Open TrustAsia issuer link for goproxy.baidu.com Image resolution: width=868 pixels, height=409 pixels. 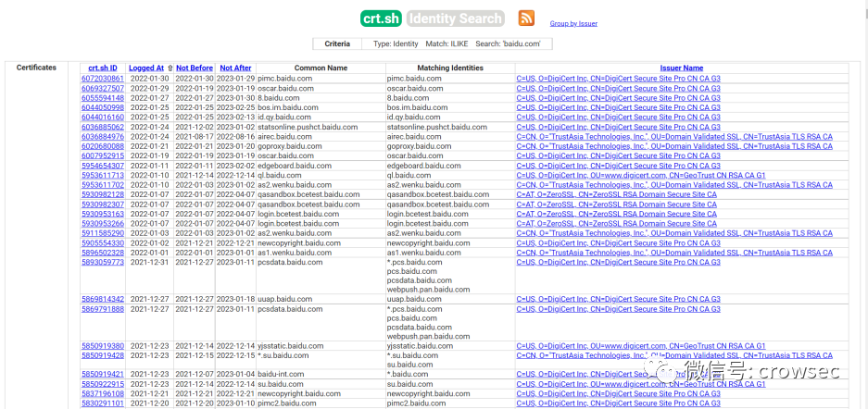[674, 146]
